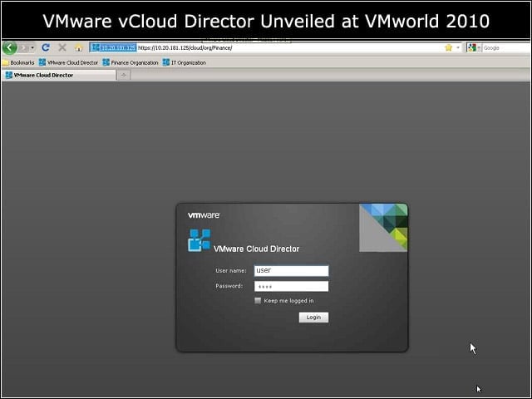Image resolution: width=532 pixels, height=399 pixels.
Task: Click the vmware logo in login panel
Action: click(x=204, y=215)
